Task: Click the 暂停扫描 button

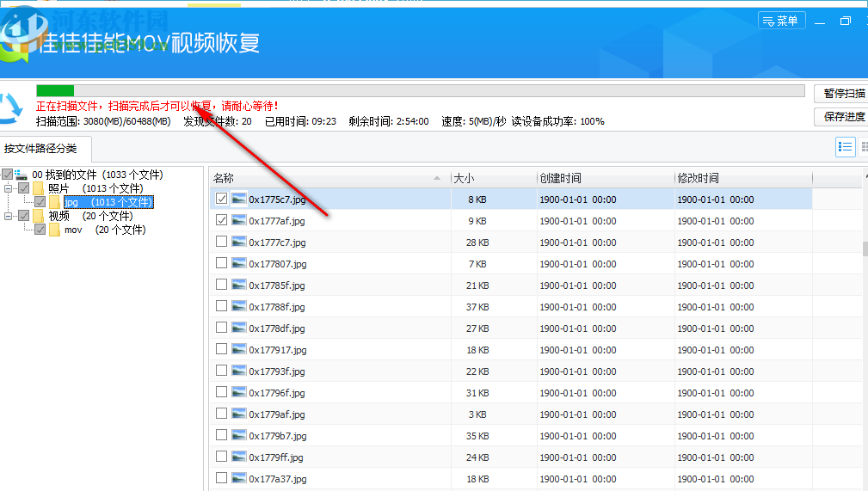Action: pyautogui.click(x=841, y=94)
